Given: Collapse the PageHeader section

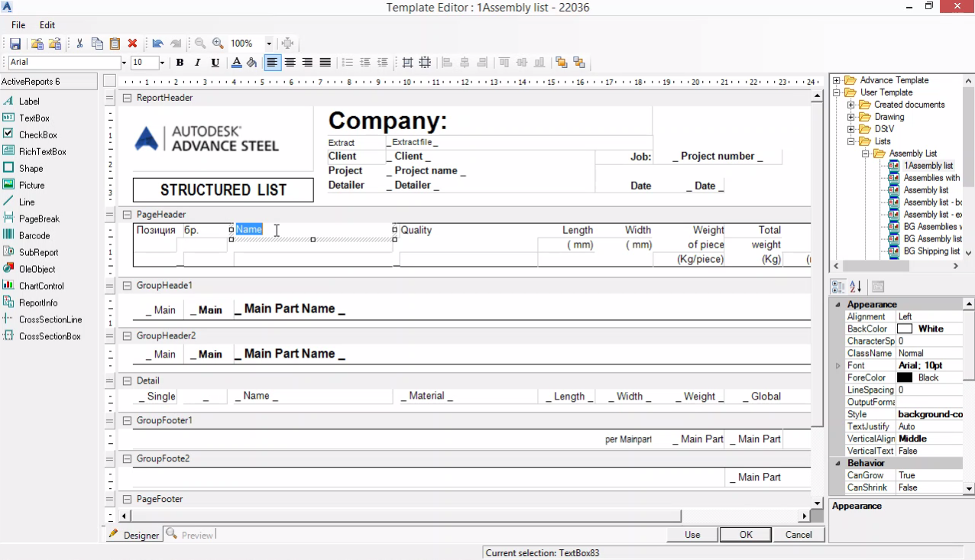Looking at the screenshot, I should 127,215.
